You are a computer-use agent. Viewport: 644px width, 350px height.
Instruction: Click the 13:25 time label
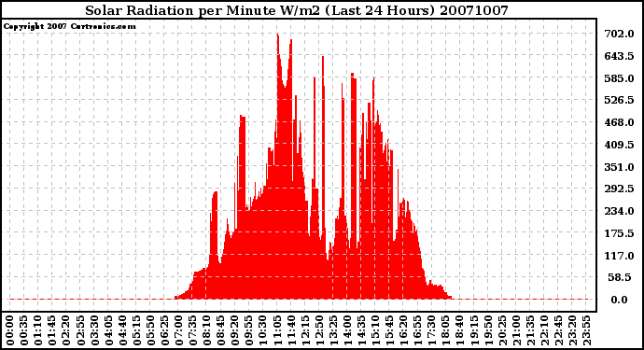tap(333, 331)
